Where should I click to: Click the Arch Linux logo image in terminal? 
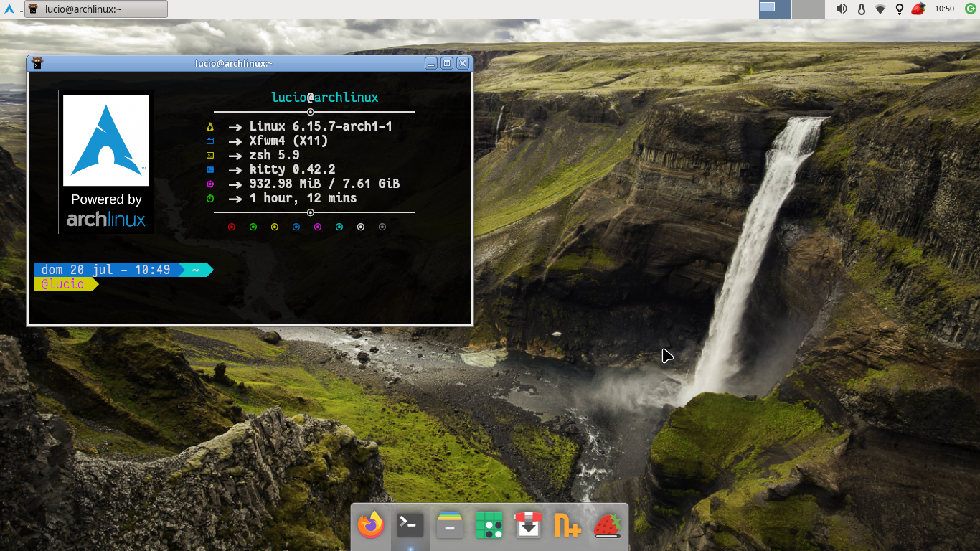[x=106, y=141]
